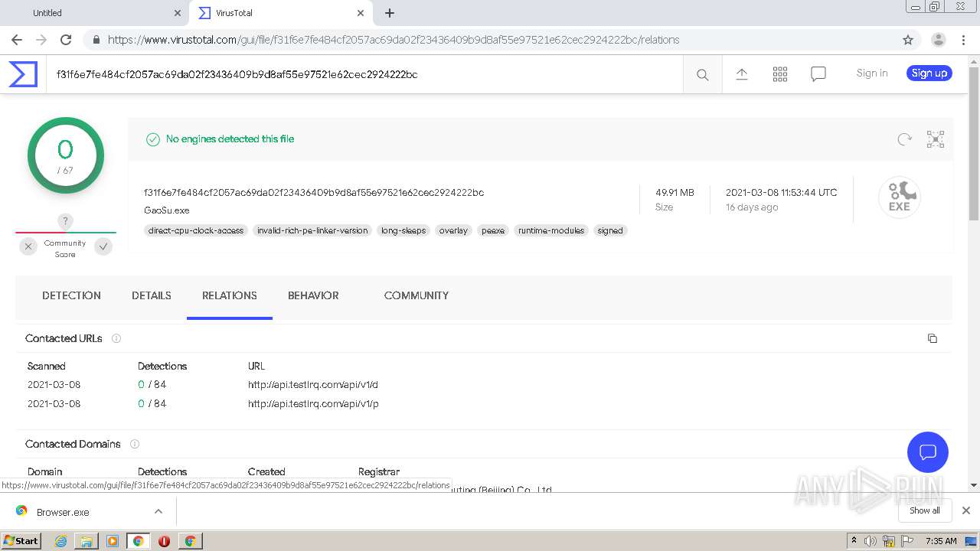Open the apps grid icon
Viewport: 980px width, 551px height.
pyautogui.click(x=780, y=73)
